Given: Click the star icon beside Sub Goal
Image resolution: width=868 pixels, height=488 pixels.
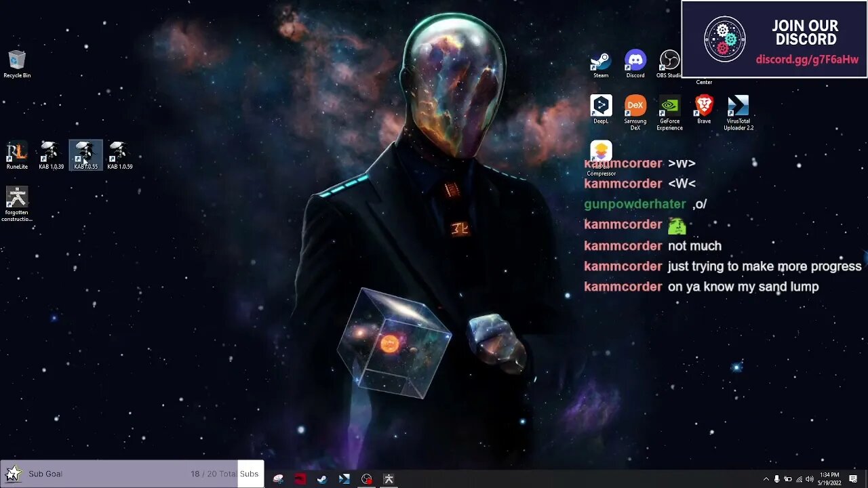Looking at the screenshot, I should 12,474.
